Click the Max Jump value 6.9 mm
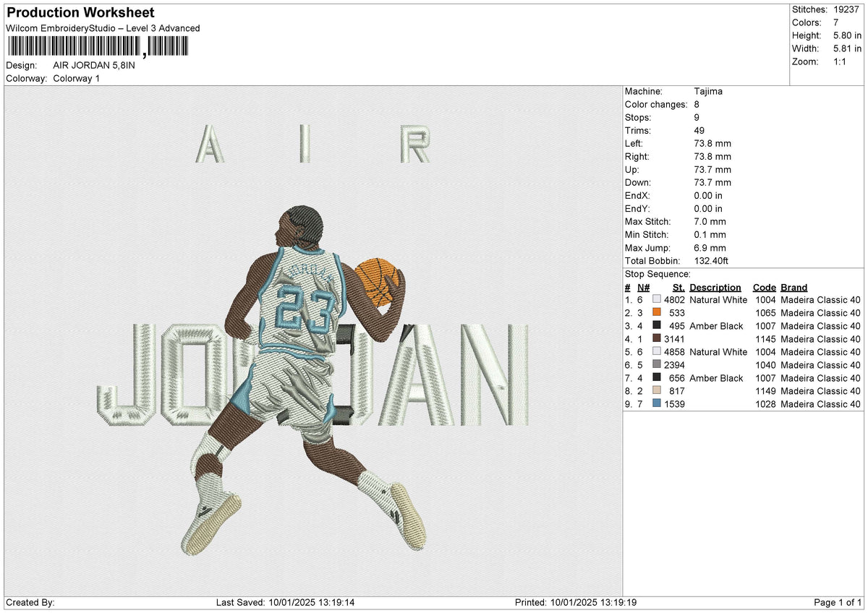 [x=710, y=247]
